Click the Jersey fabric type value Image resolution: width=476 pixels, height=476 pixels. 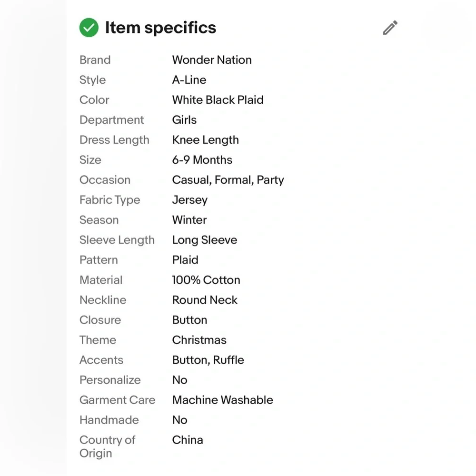click(x=190, y=200)
